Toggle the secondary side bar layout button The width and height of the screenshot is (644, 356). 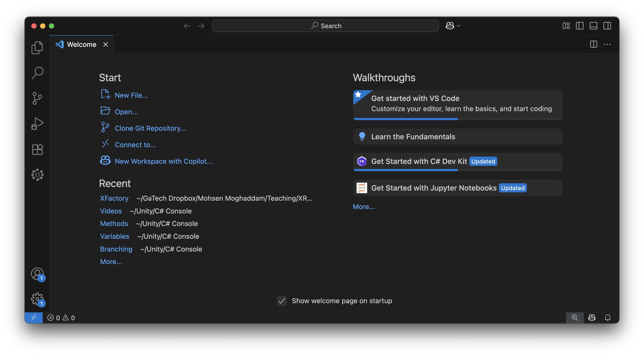click(x=607, y=26)
